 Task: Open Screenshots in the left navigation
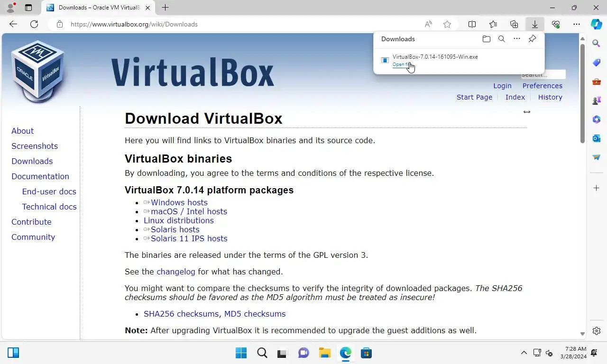[35, 146]
